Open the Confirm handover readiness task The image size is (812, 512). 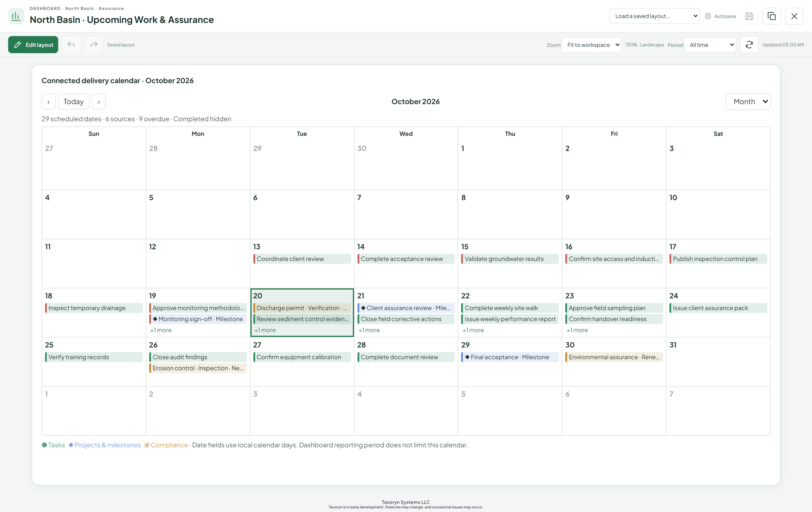(x=614, y=319)
